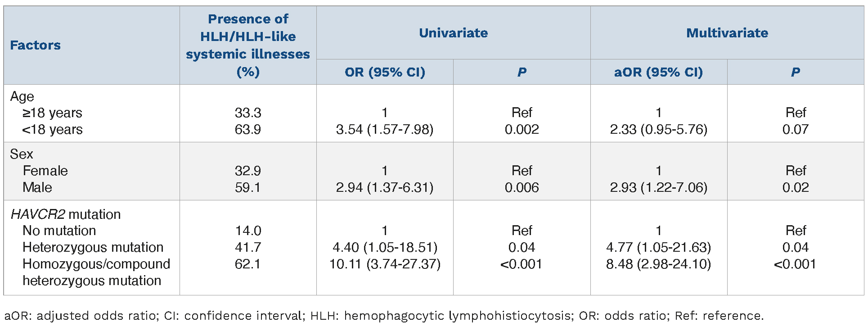Screen dimensions: 868x331
Task: Click the "HAVCR2 mutation" factor label
Action: pyautogui.click(x=66, y=214)
